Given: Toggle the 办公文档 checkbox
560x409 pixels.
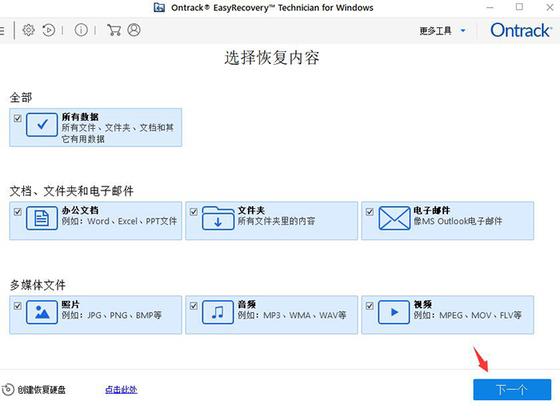Looking at the screenshot, I should [x=18, y=212].
